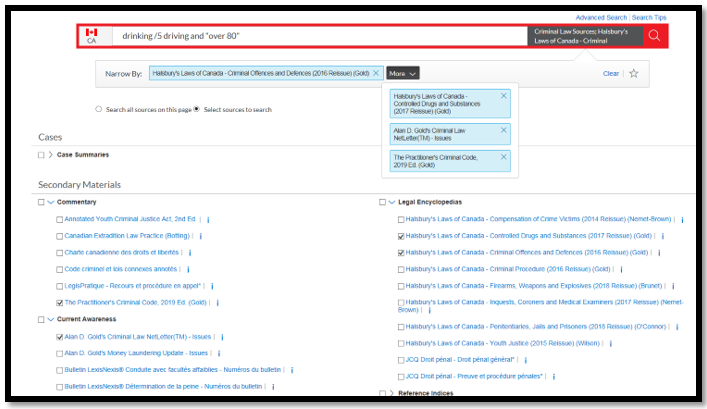Click the star favorites icon

[x=633, y=73]
